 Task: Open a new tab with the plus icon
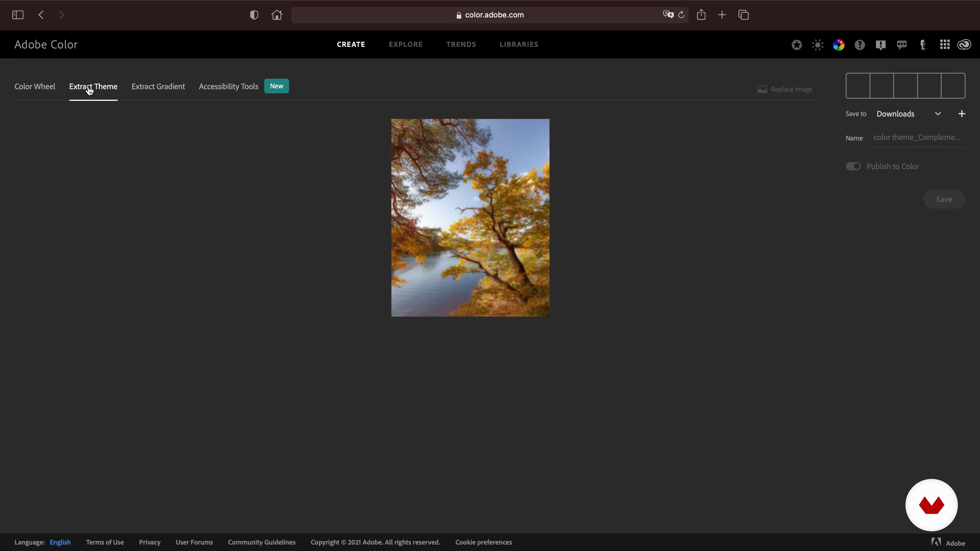point(722,15)
